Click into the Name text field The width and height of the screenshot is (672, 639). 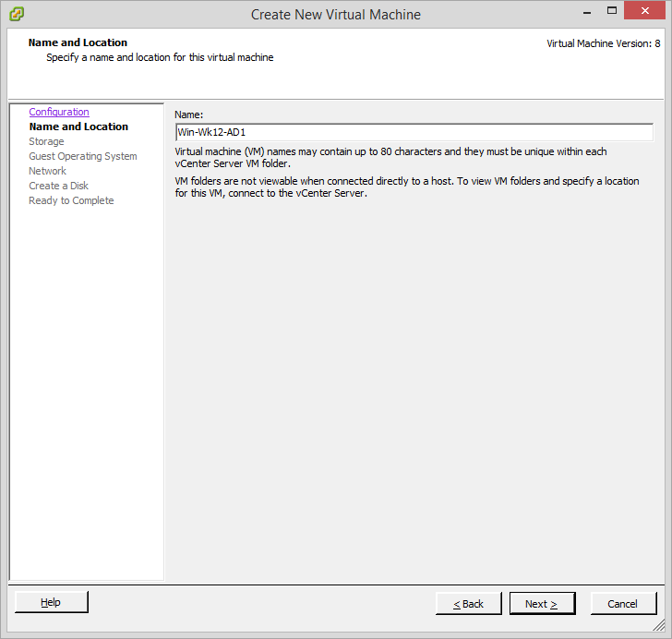point(414,132)
